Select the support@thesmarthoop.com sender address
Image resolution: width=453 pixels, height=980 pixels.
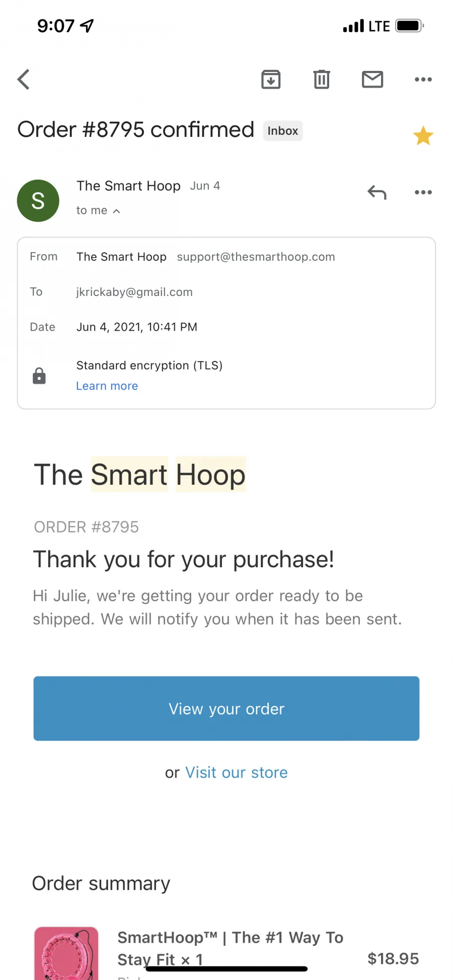click(256, 257)
